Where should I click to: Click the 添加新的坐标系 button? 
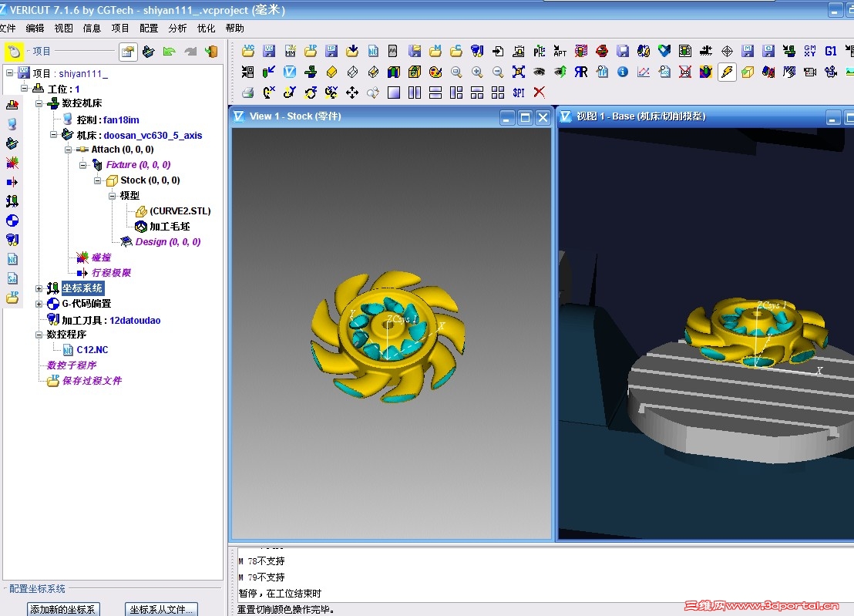point(63,610)
